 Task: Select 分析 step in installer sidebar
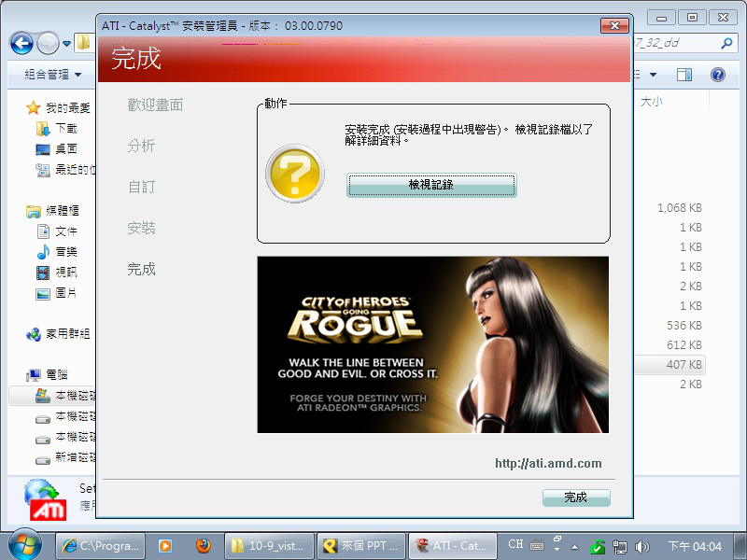coord(141,146)
